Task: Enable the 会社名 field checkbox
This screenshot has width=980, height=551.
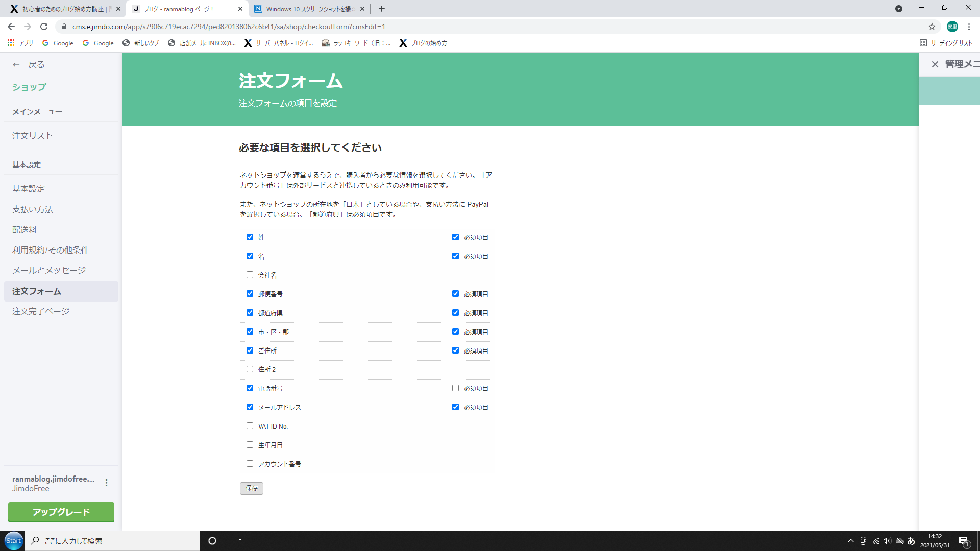Action: [250, 275]
